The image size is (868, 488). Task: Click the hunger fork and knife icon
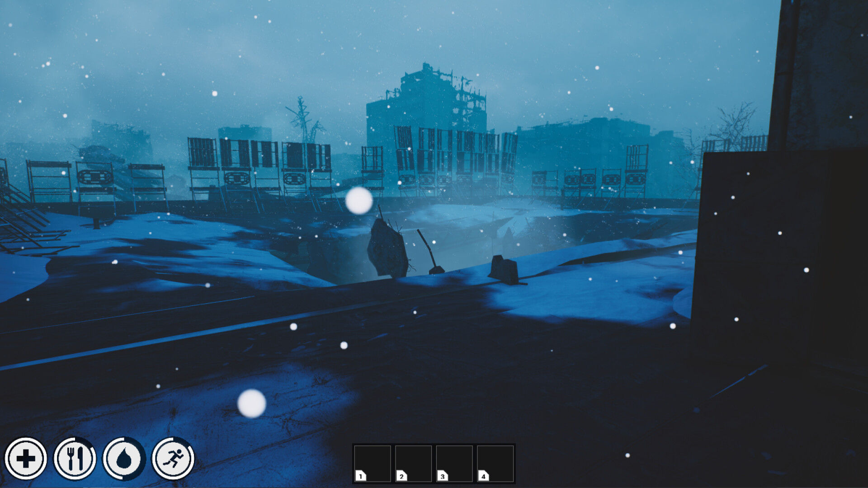(x=75, y=459)
